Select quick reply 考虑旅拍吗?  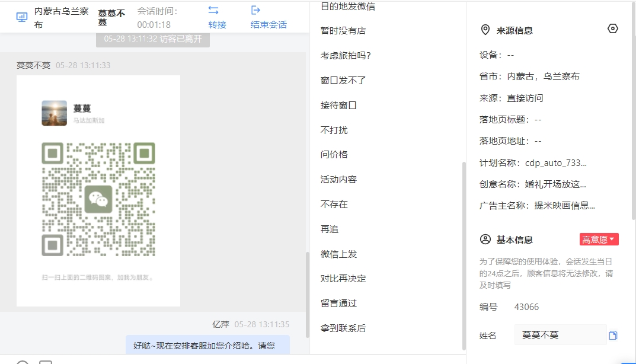tap(346, 56)
